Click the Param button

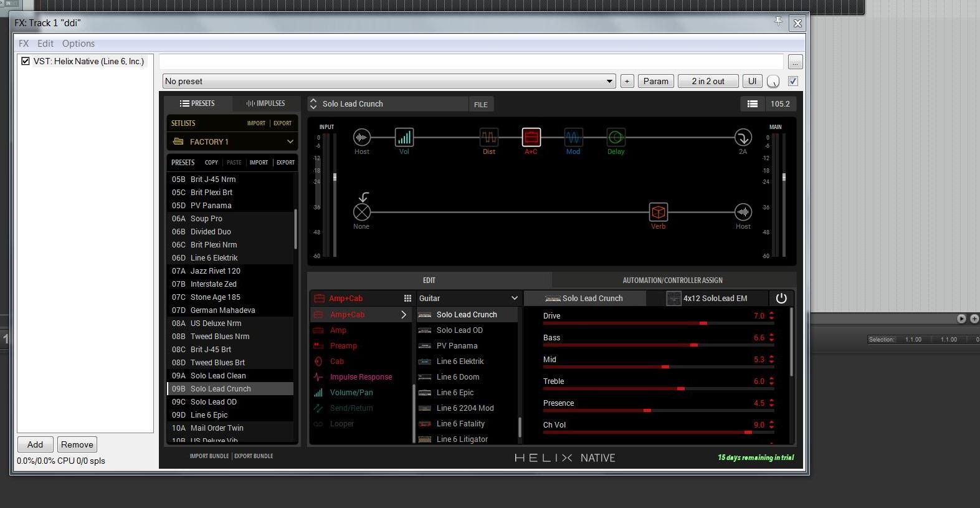point(656,81)
